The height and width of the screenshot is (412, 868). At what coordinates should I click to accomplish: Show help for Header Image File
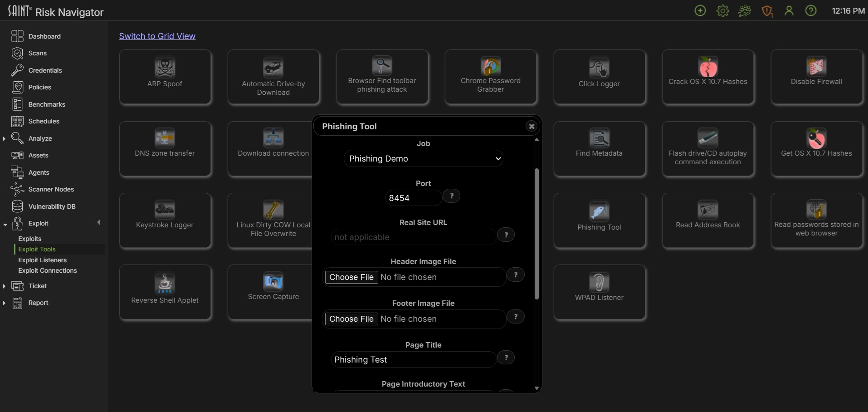pos(516,275)
